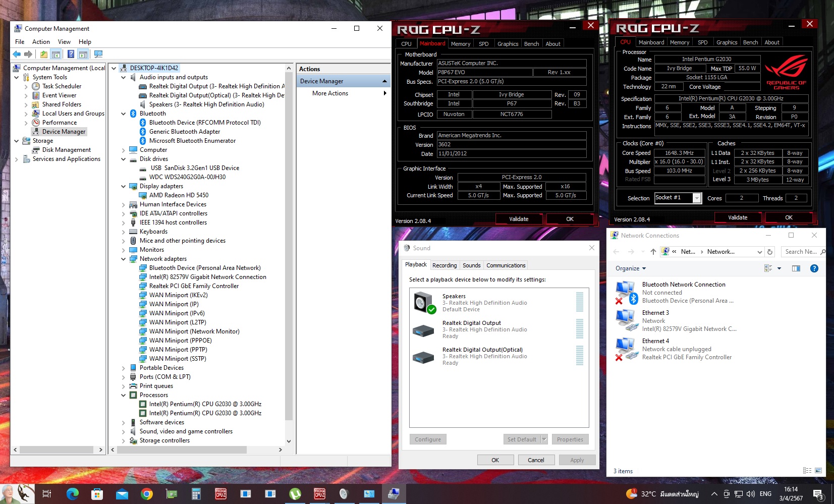Switch to Bench tab in left CPU-Z window
The image size is (834, 504).
(531, 44)
